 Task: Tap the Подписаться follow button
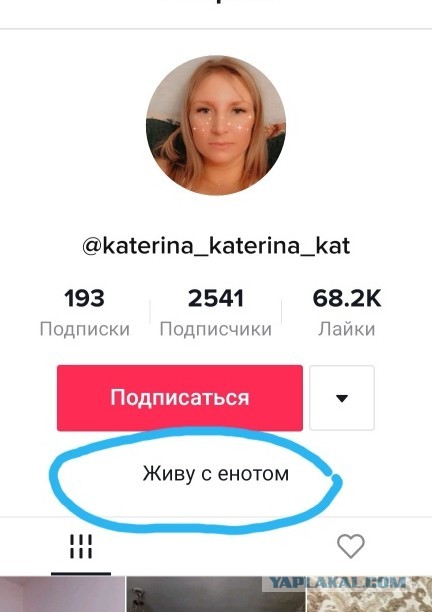point(180,398)
